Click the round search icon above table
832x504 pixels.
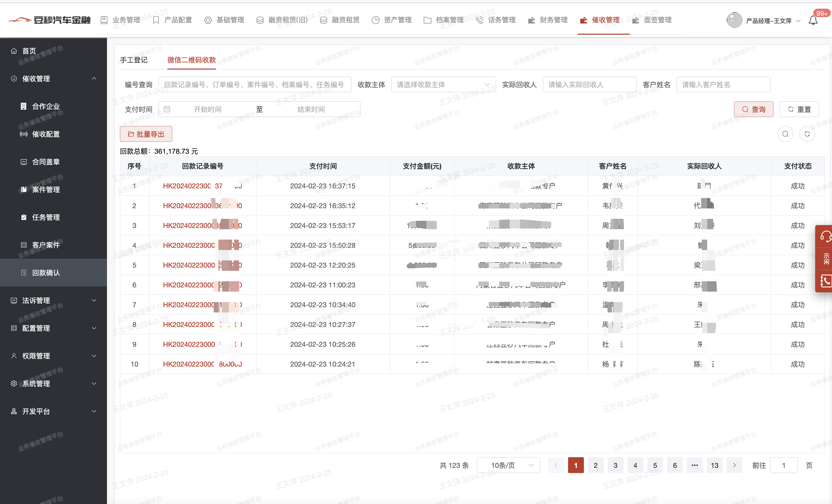pos(785,134)
